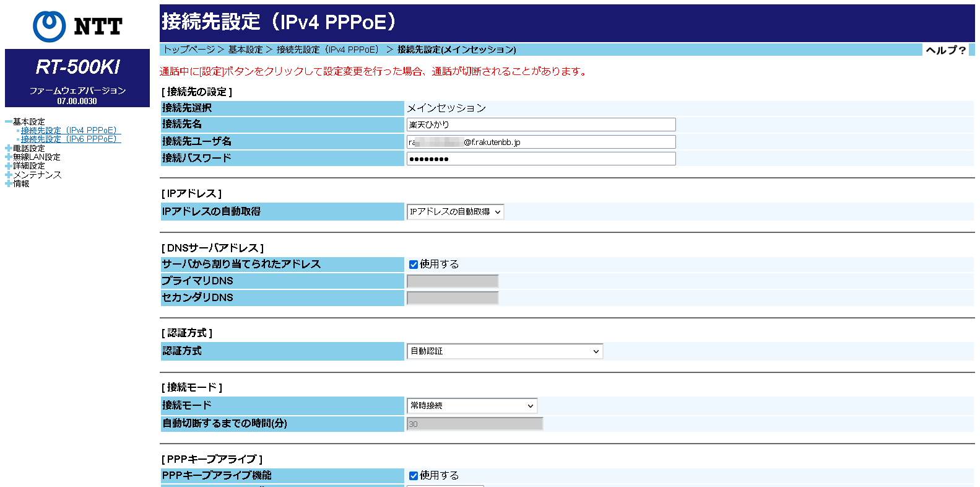Expand 詳細設定 using its plus icon
This screenshot has width=980, height=487.
point(8,166)
